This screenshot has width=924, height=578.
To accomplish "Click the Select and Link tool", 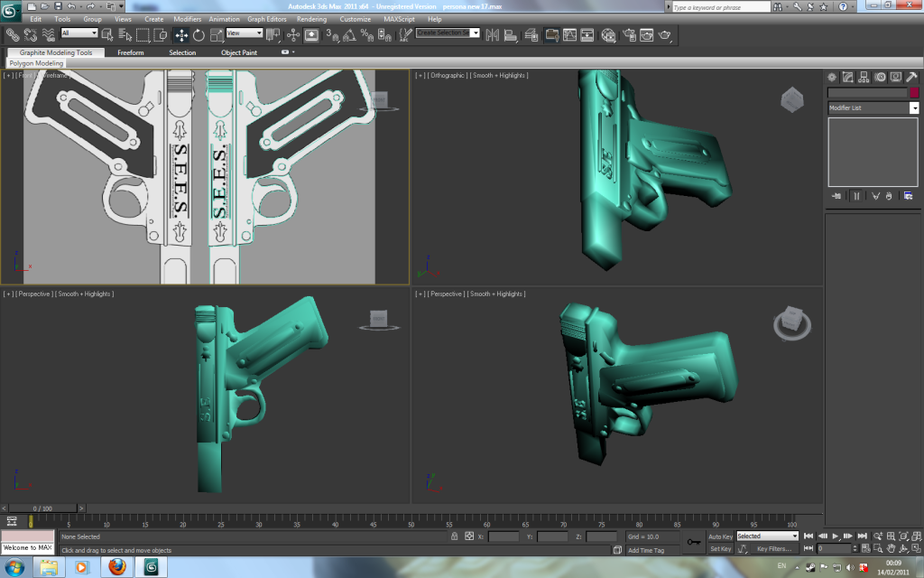I will coord(13,35).
